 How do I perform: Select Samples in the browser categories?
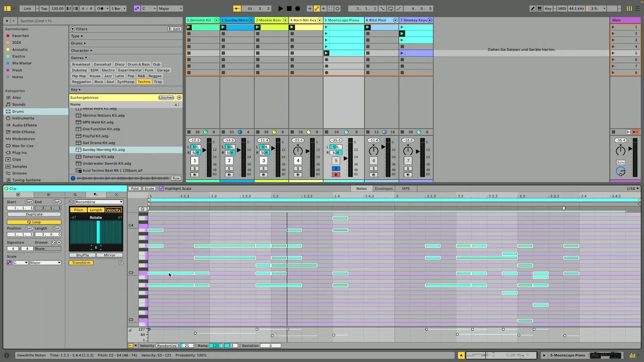coord(19,167)
